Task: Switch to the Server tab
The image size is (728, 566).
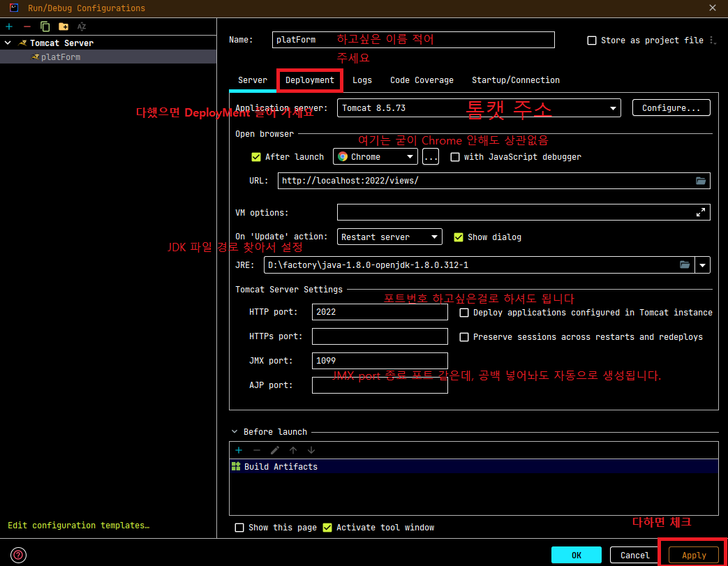Action: pyautogui.click(x=253, y=80)
